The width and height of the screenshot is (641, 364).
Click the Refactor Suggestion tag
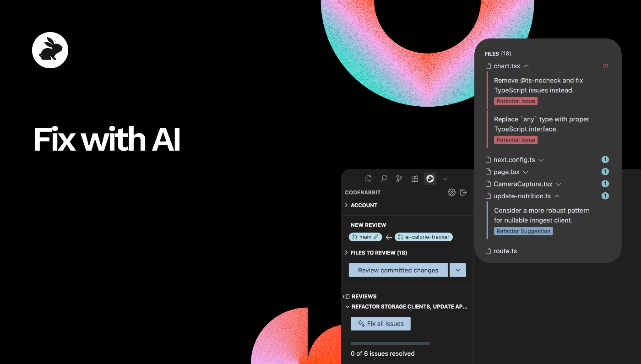(x=523, y=231)
